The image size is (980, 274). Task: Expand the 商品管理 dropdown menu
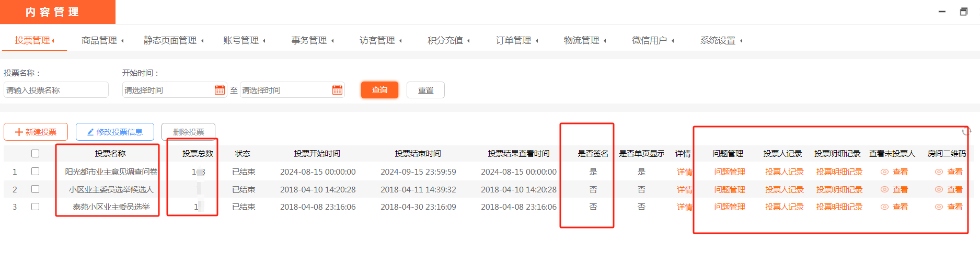tap(102, 40)
